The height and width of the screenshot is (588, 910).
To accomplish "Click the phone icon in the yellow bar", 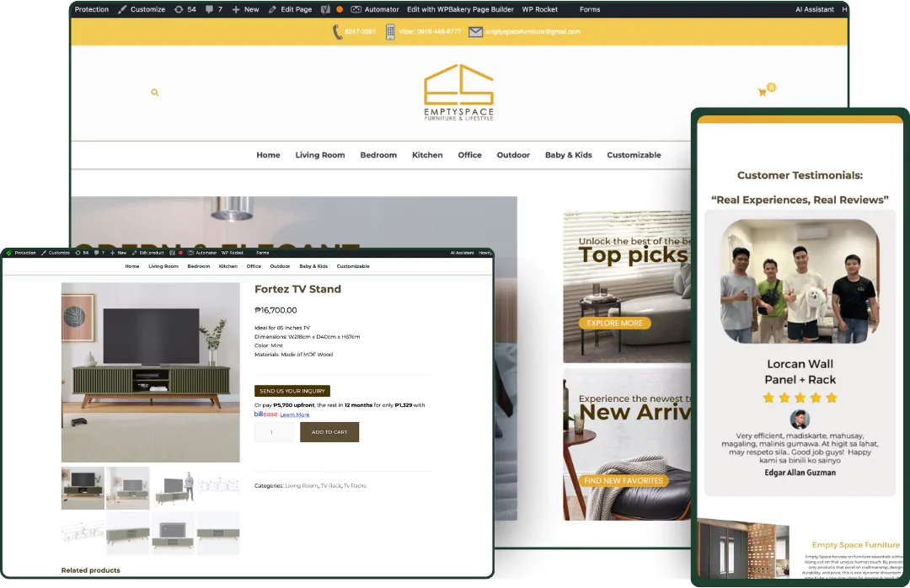I will click(337, 32).
